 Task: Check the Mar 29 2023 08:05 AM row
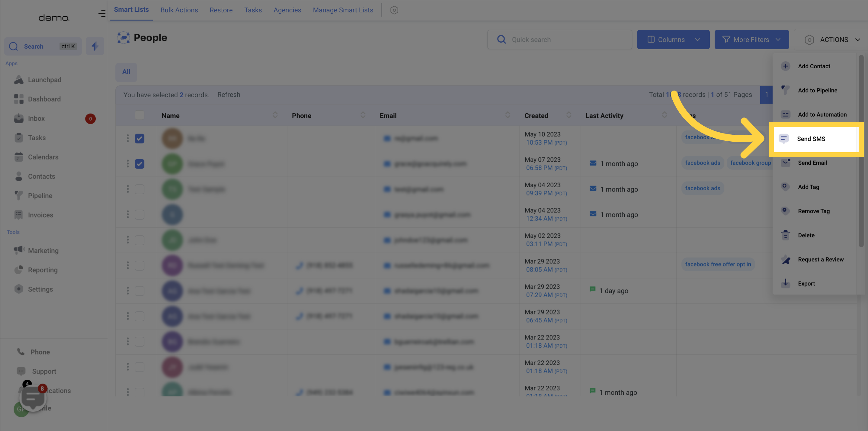(139, 265)
